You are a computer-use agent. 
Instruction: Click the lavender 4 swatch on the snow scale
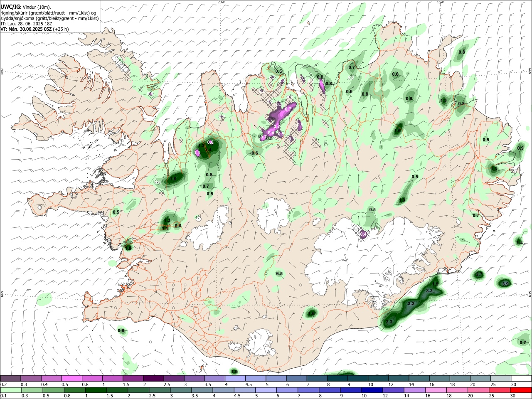pos(235,378)
